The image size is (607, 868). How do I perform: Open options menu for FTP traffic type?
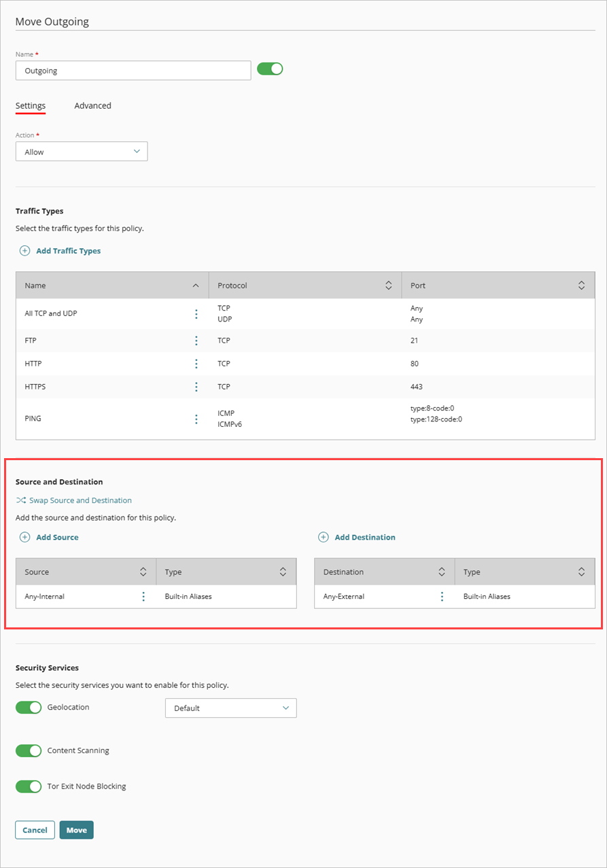(x=196, y=341)
